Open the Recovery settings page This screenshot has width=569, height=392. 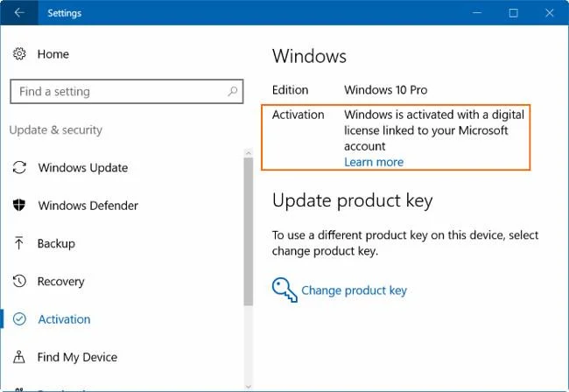pyautogui.click(x=60, y=282)
